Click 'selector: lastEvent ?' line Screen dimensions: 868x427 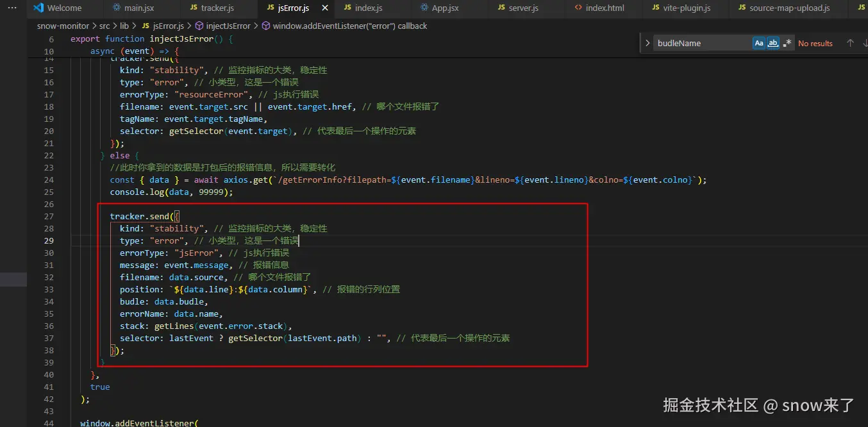(315, 338)
